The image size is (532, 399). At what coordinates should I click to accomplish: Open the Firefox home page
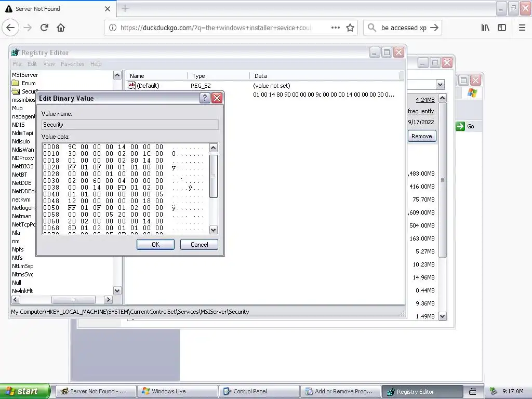[x=61, y=28]
